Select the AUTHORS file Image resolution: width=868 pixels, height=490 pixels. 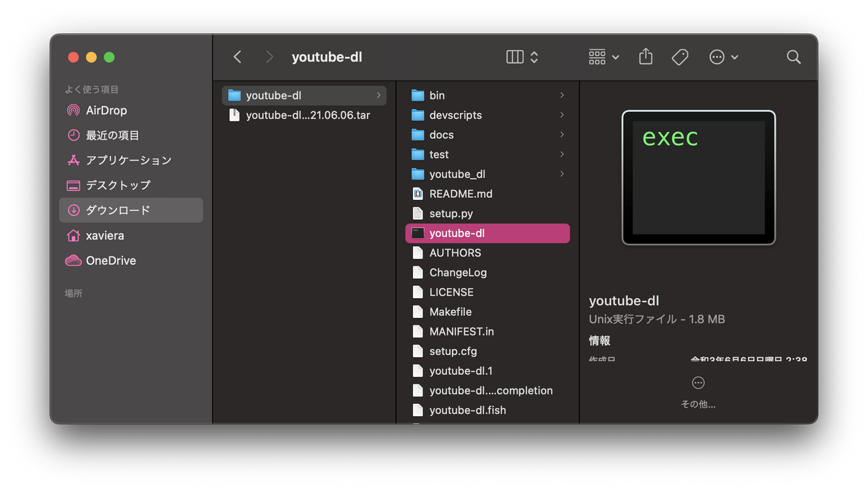click(488, 253)
